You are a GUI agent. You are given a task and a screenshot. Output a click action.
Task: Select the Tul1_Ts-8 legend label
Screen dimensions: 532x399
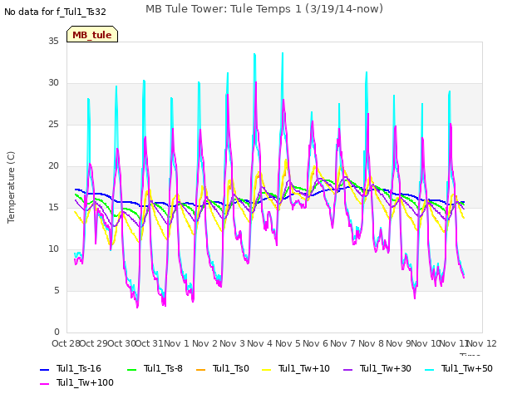click(163, 368)
